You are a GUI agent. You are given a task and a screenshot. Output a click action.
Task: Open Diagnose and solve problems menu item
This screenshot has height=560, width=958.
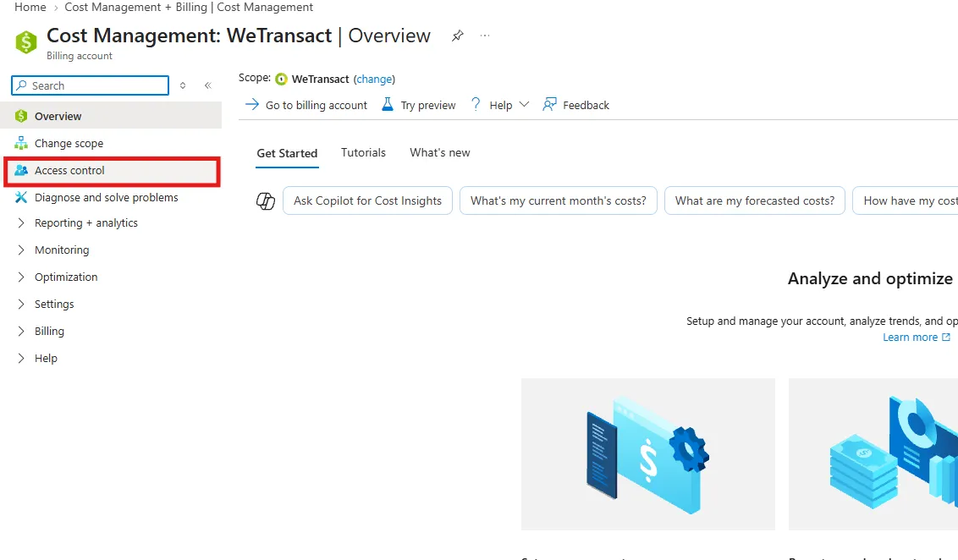tap(111, 197)
